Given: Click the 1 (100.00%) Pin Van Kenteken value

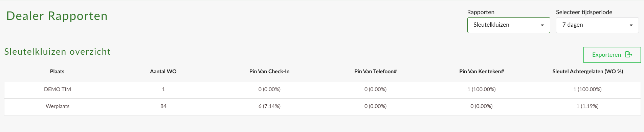Looking at the screenshot, I should (482, 89).
